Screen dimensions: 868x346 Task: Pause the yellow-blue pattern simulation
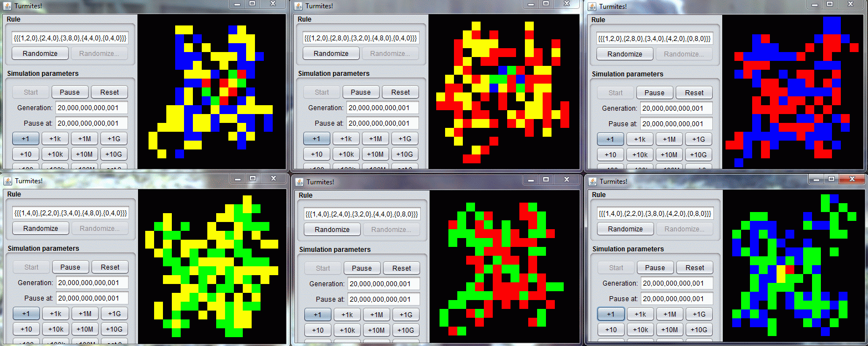coord(70,91)
